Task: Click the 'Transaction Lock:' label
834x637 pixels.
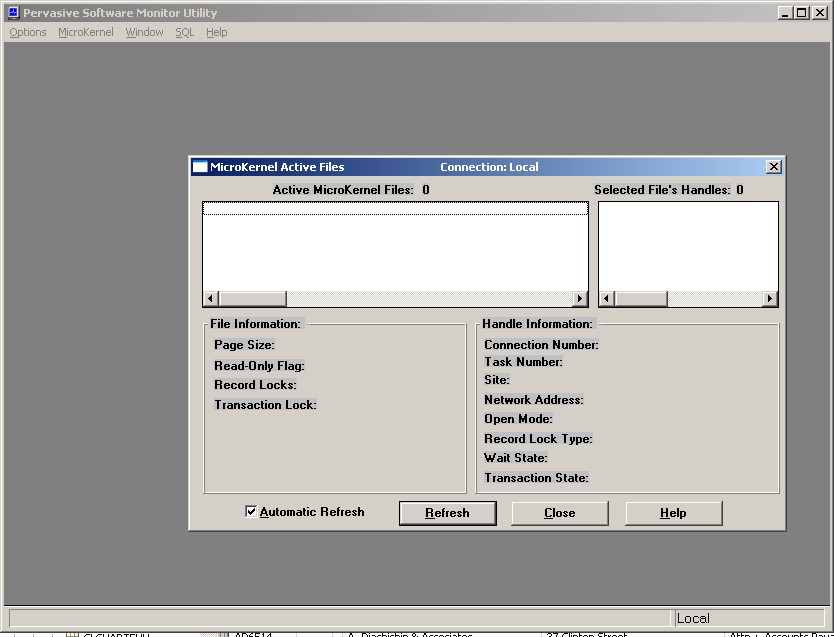Action: point(265,405)
